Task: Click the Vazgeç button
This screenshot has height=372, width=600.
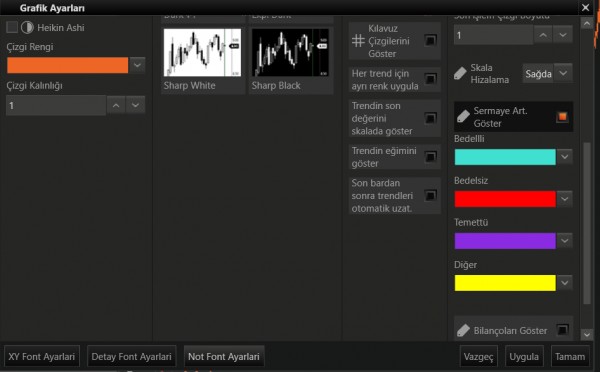Action: 479,356
